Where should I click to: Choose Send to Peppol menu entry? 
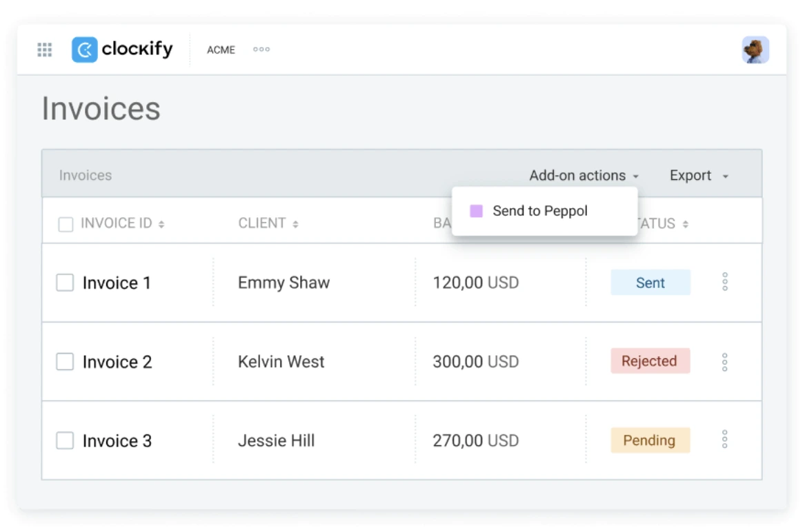pos(544,211)
